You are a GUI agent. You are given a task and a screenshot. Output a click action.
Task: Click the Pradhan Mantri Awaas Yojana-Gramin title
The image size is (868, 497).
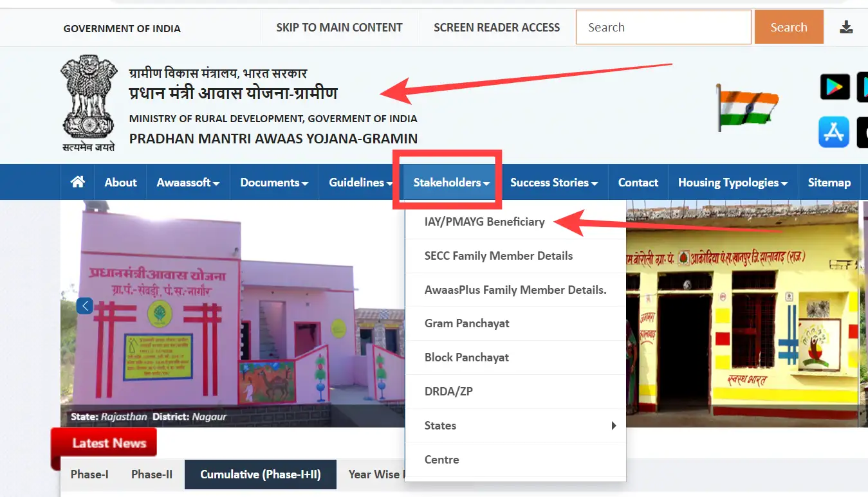pos(273,138)
